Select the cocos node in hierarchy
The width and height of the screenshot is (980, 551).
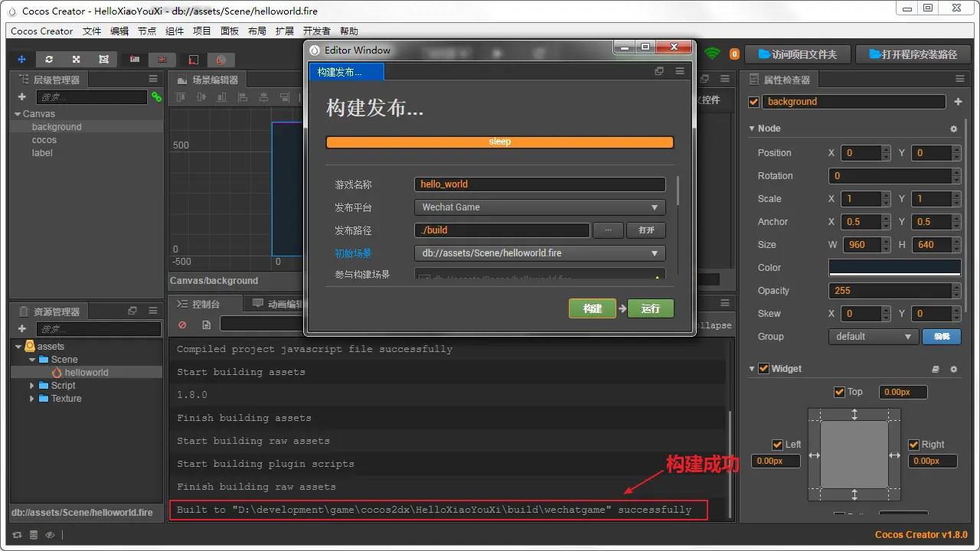coord(44,140)
